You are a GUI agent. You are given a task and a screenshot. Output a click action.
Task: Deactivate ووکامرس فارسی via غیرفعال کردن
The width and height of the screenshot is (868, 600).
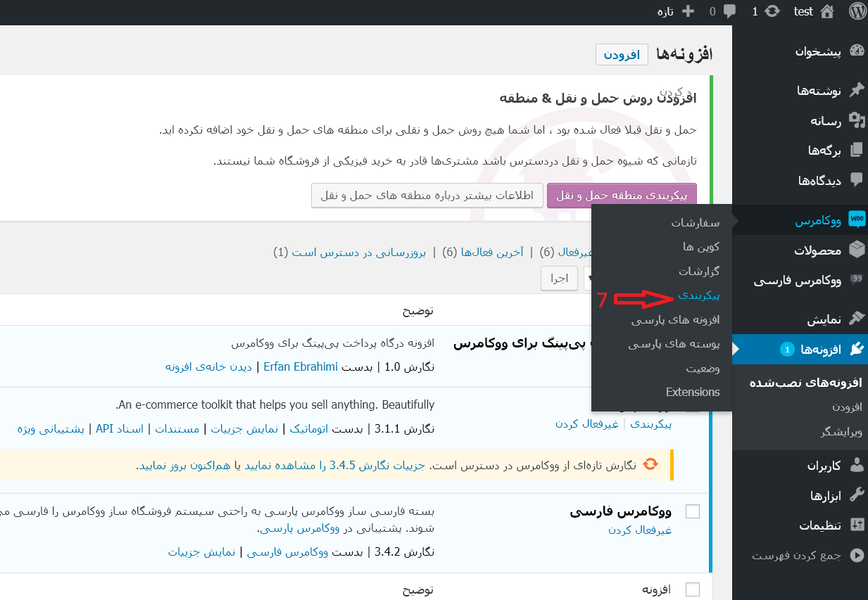640,530
